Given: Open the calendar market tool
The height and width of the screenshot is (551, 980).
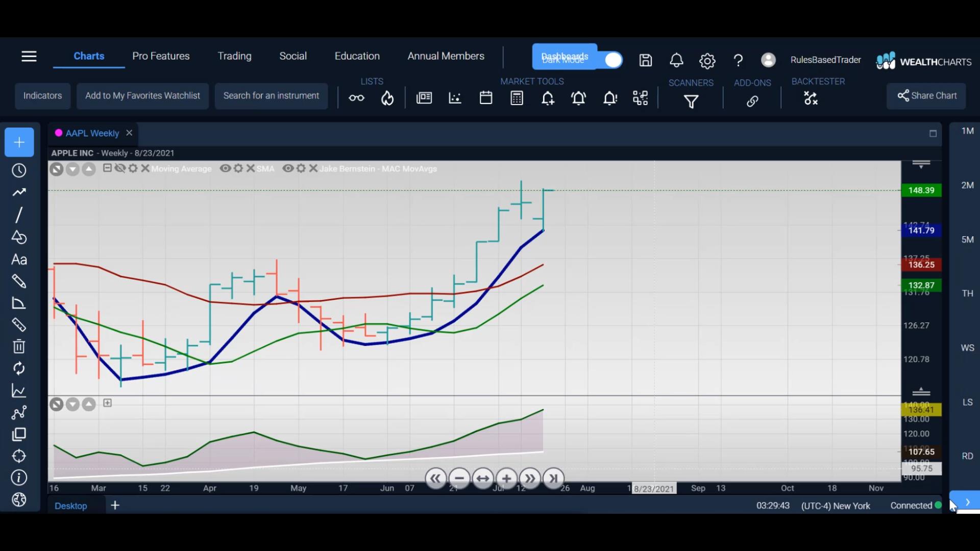Looking at the screenshot, I should pos(486,98).
